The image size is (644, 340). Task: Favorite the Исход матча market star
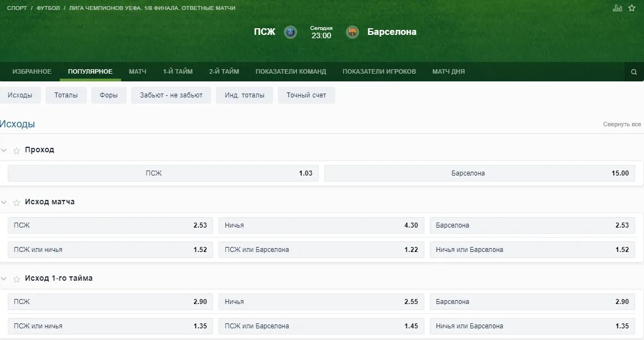point(17,202)
